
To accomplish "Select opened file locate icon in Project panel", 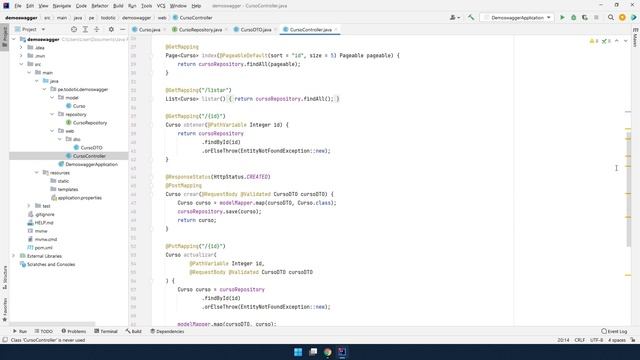I will [x=74, y=29].
